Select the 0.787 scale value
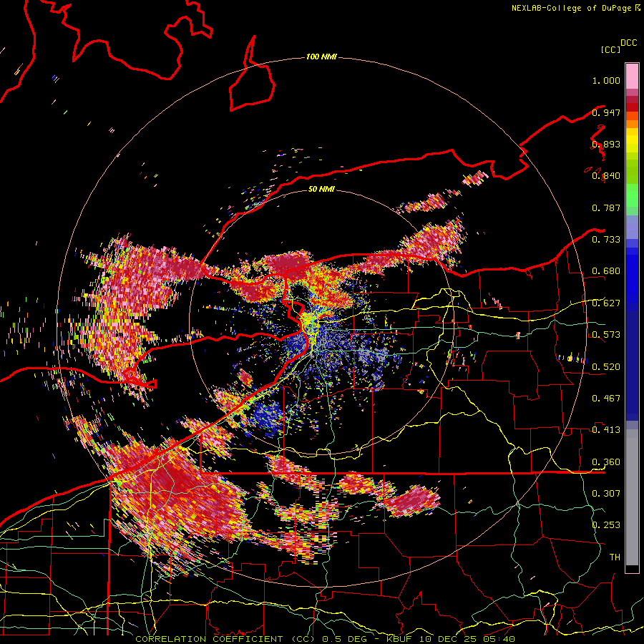The width and height of the screenshot is (644, 644). click(x=606, y=208)
